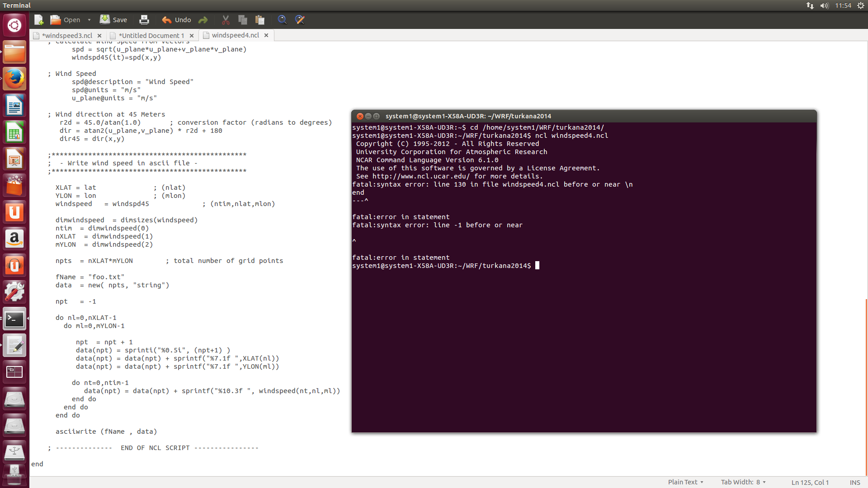868x488 pixels.
Task: Toggle the INS insert mode indicator
Action: [x=854, y=482]
